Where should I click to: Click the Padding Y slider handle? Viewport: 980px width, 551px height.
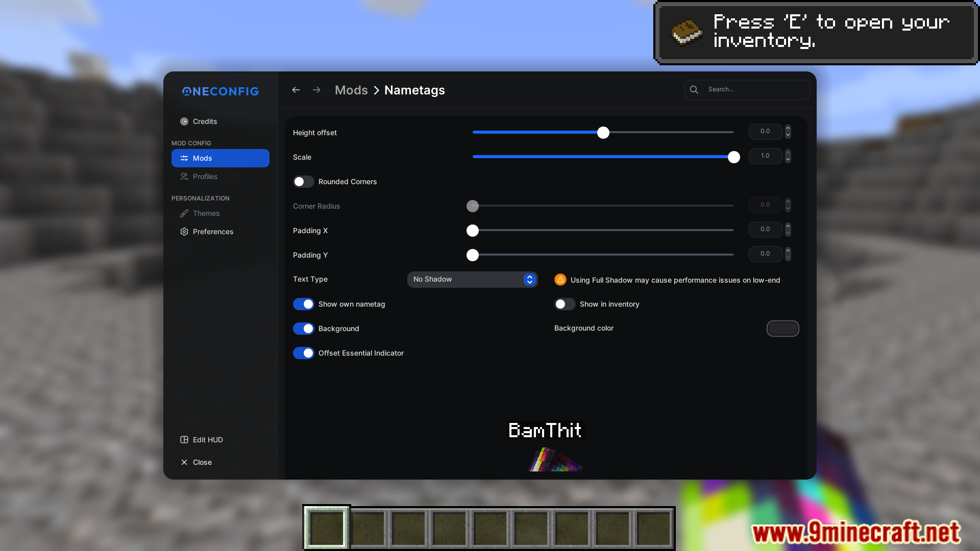tap(473, 255)
